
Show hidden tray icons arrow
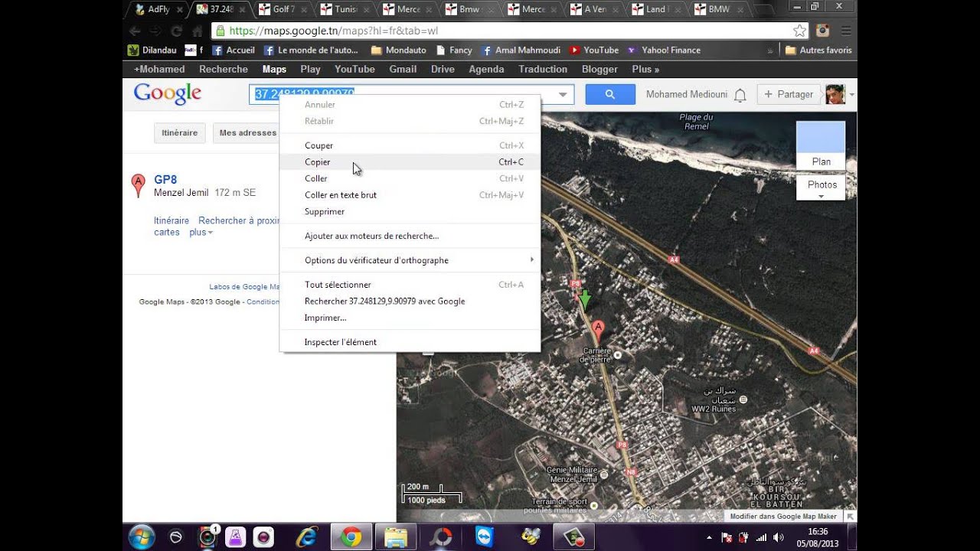[709, 537]
